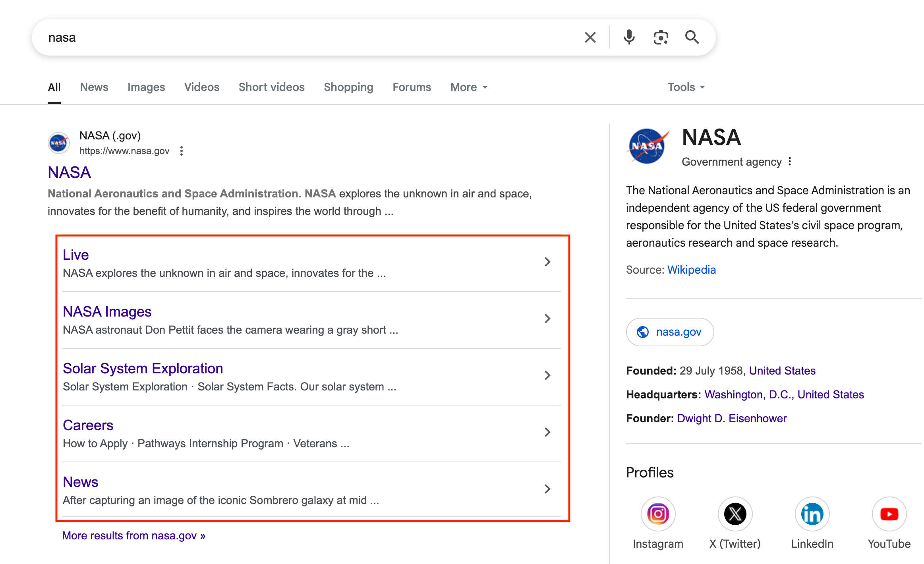Open the Solar System Exploration sitelink
Screen dimensions: 924x564
pos(143,369)
